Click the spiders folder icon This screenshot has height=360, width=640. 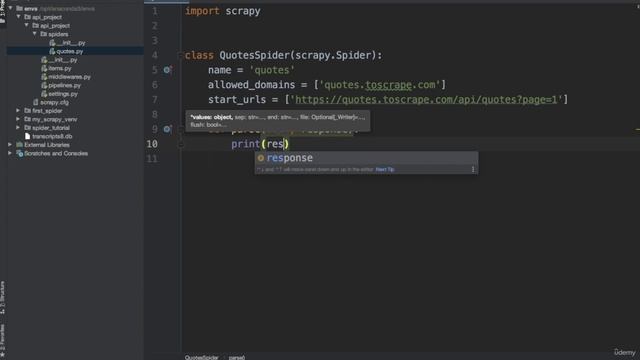[x=43, y=34]
